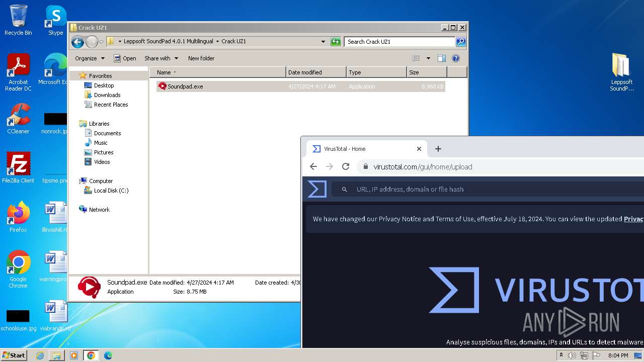644x362 pixels.
Task: Click the Explorer search magnifier icon
Action: [460, 42]
